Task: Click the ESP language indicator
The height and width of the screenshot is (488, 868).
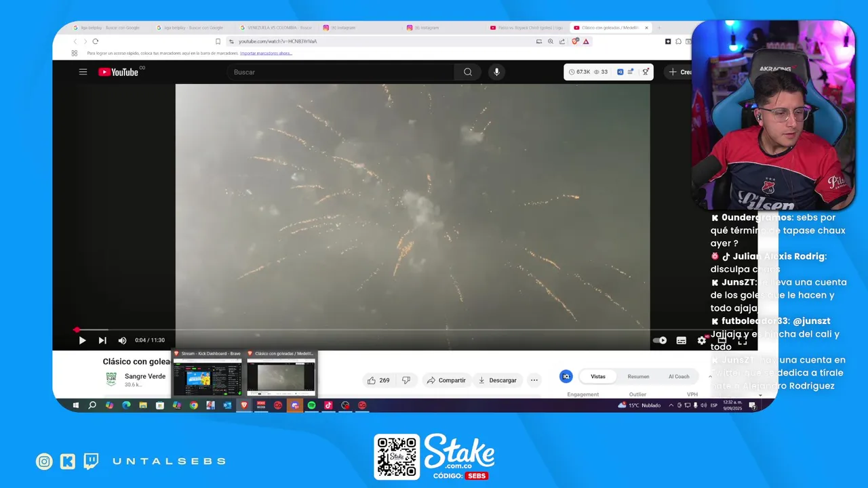Action: [713, 405]
